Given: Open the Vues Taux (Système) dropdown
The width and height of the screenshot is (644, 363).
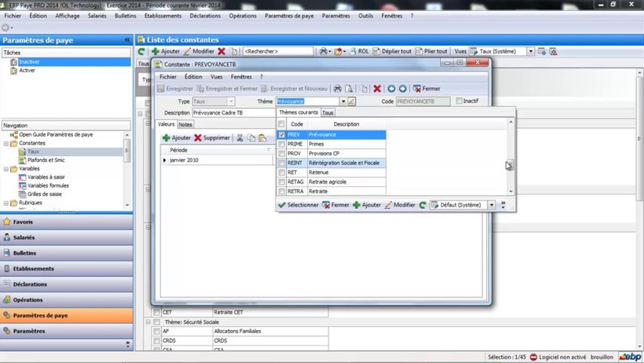Looking at the screenshot, I should (x=530, y=51).
